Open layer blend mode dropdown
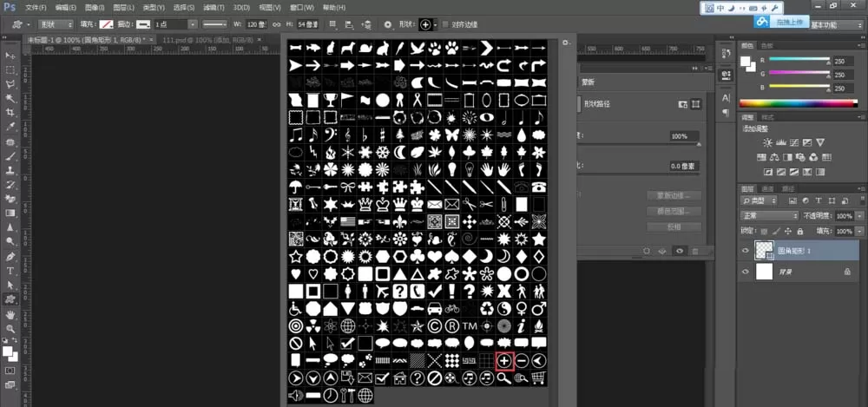Viewport: 868px width, 407px height. (769, 216)
